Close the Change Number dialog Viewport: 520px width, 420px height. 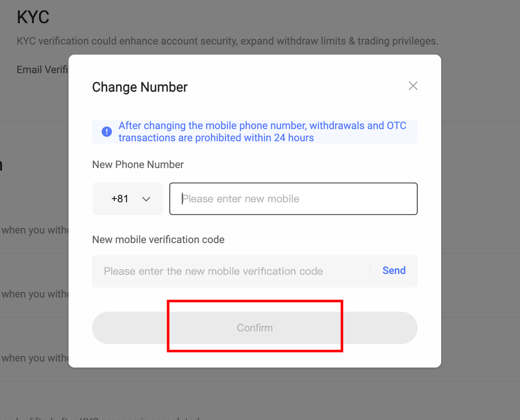tap(413, 86)
